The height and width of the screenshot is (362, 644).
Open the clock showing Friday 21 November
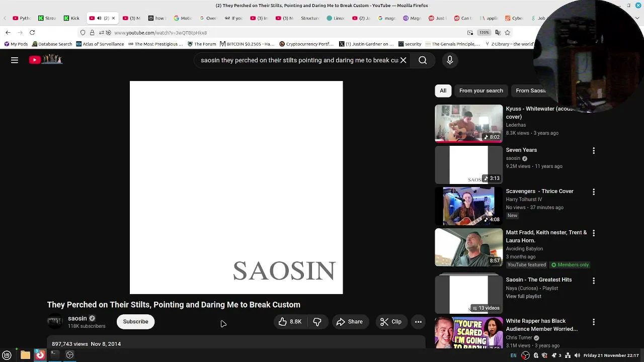click(x=611, y=355)
